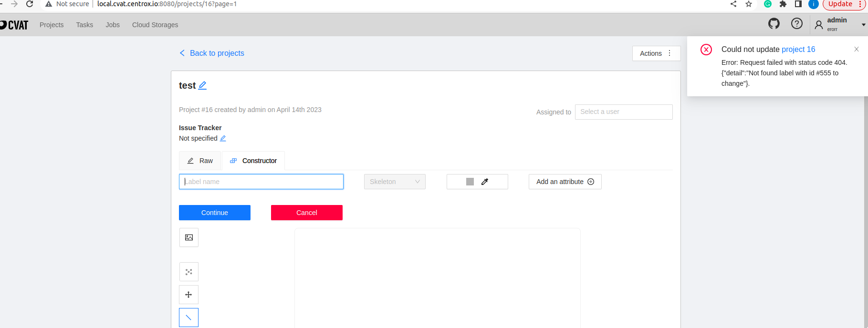Share this page from address bar
Screen dimensions: 868x328
click(733, 4)
